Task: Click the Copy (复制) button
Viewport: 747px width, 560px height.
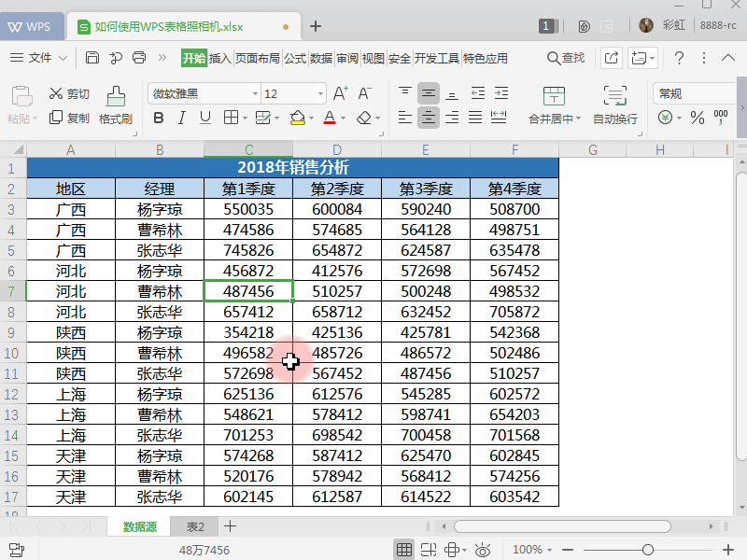Action: [x=69, y=118]
